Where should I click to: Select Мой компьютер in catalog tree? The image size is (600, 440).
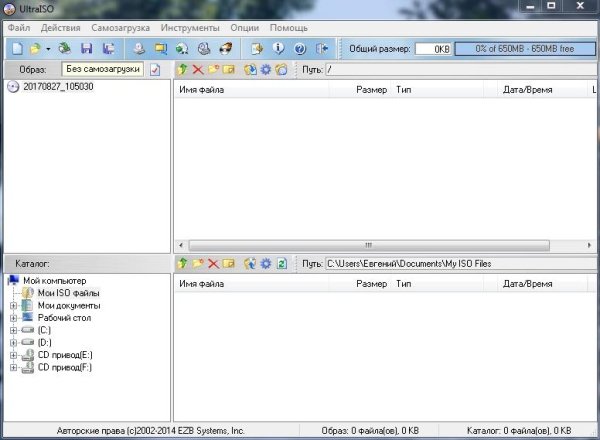click(x=54, y=281)
